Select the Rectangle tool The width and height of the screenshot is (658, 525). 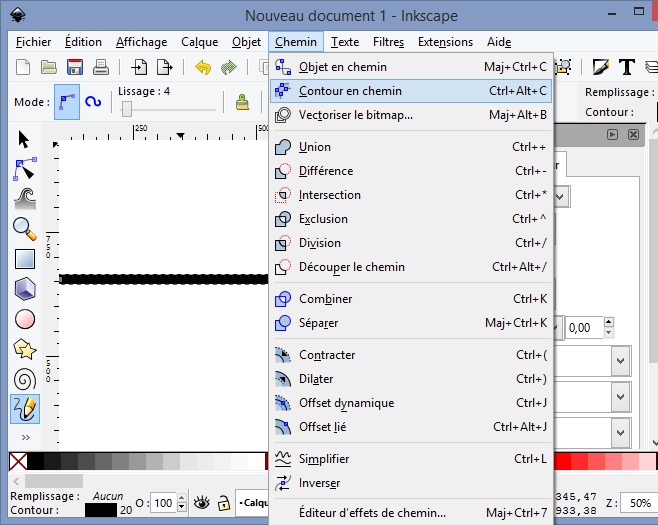(x=25, y=259)
